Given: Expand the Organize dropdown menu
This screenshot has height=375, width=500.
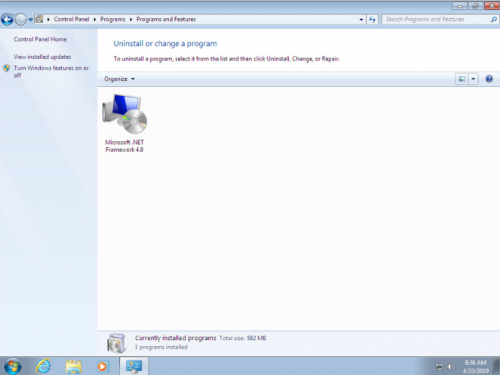Looking at the screenshot, I should point(119,79).
